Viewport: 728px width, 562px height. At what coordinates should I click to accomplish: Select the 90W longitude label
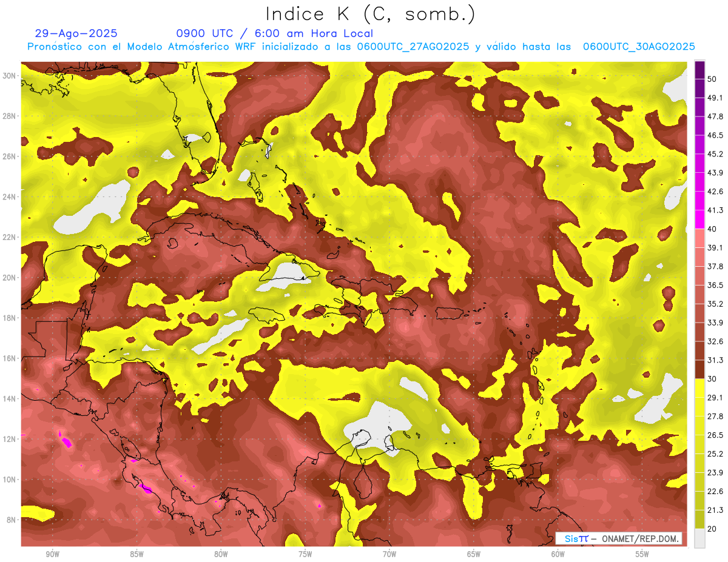click(x=52, y=554)
